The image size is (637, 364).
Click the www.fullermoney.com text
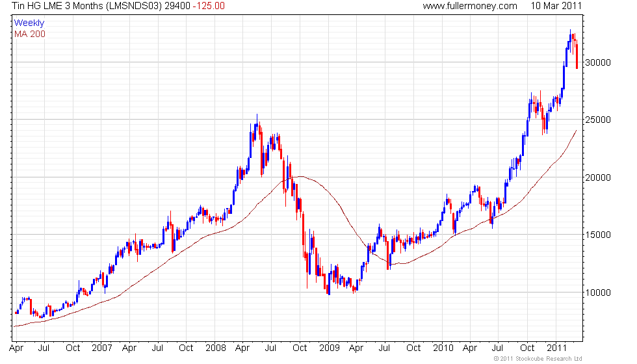click(x=469, y=6)
